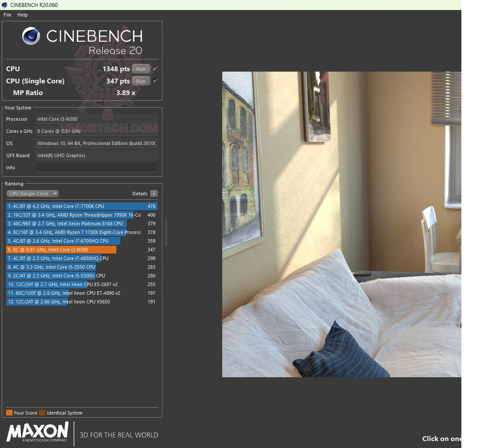Screen dimensions: 500x448
Task: Expand ranking Details with arrow button
Action: pos(154,194)
